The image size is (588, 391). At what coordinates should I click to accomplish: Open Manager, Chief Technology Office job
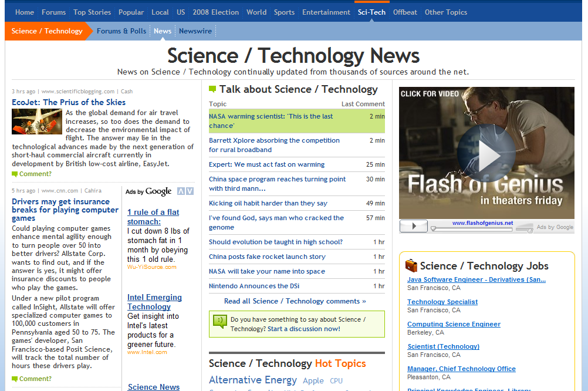pyautogui.click(x=461, y=369)
